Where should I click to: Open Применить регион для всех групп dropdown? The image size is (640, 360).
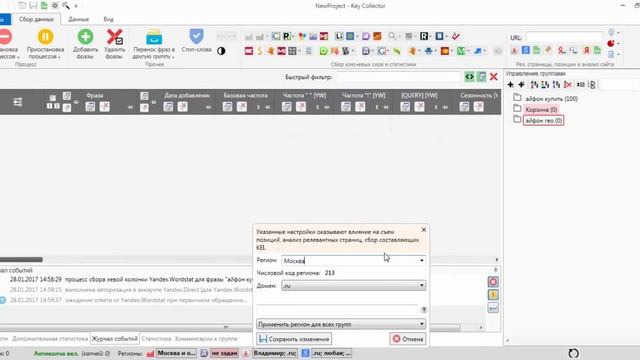pos(341,324)
